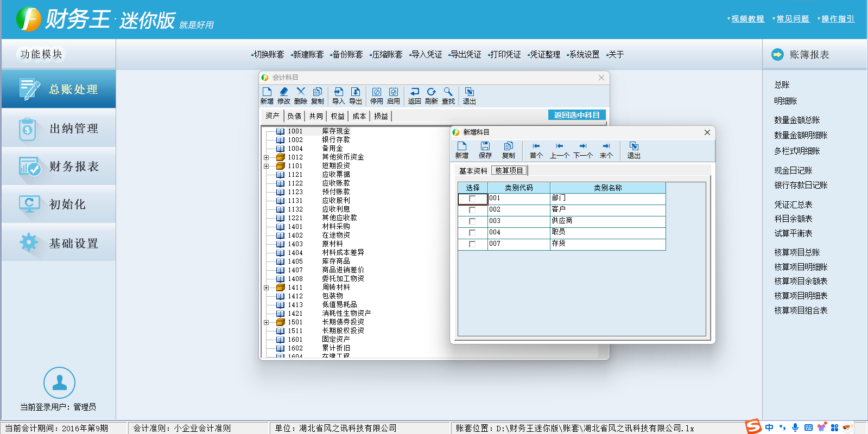Click the 复制 icon in 新增科目 dialog
The image size is (868, 434).
coord(509,150)
